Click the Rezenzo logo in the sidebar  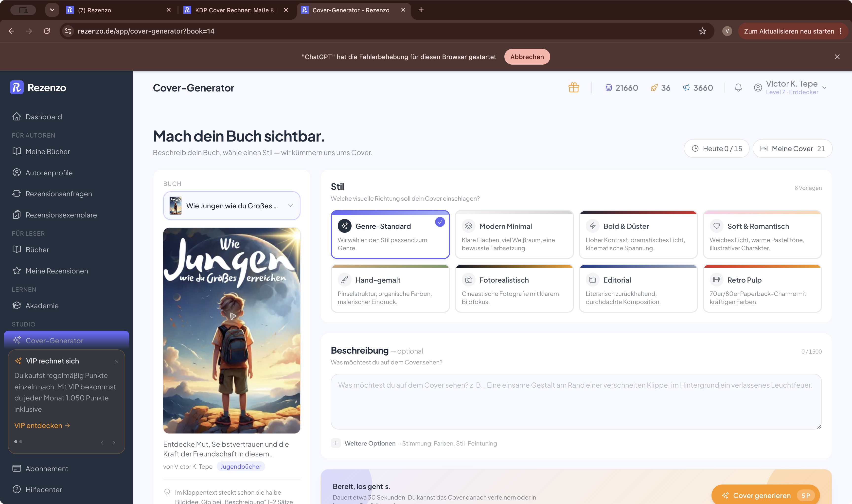click(x=38, y=88)
